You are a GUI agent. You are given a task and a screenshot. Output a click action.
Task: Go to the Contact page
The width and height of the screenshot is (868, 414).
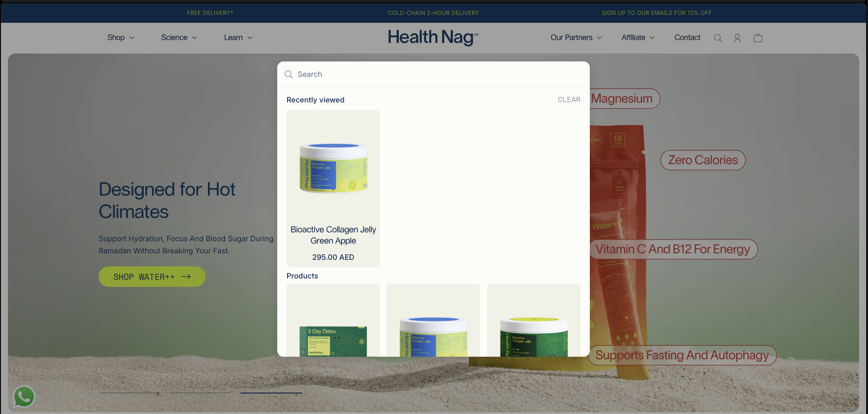(x=687, y=38)
